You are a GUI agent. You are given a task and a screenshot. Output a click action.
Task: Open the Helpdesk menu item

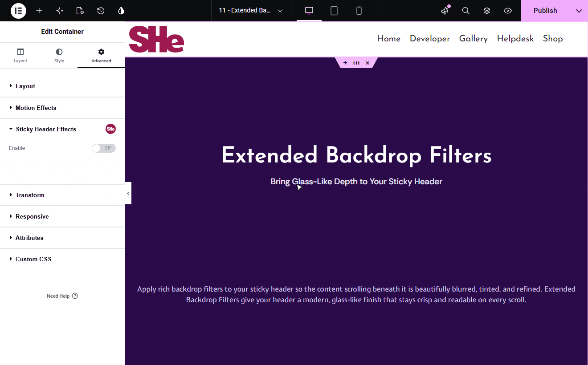(x=515, y=39)
